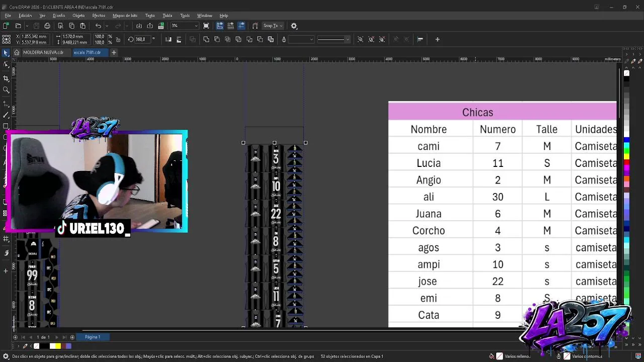Open the Tabla menu
The width and height of the screenshot is (644, 362).
point(167,16)
